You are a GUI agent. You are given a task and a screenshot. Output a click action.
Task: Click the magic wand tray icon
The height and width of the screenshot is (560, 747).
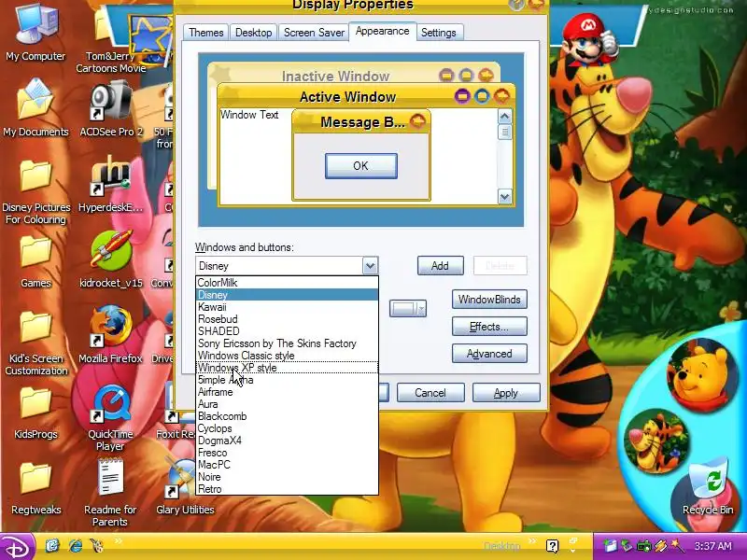tap(676, 545)
